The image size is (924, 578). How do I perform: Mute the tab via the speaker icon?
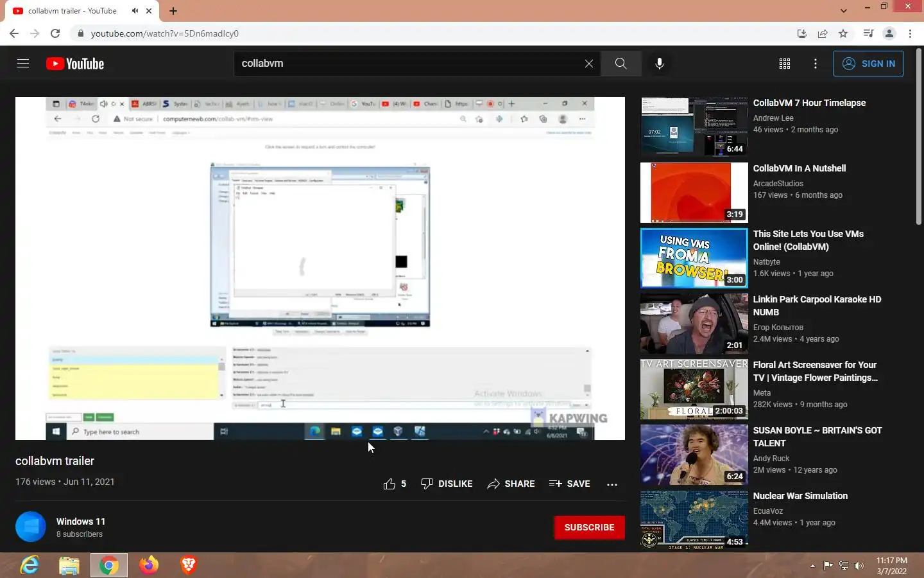(135, 11)
